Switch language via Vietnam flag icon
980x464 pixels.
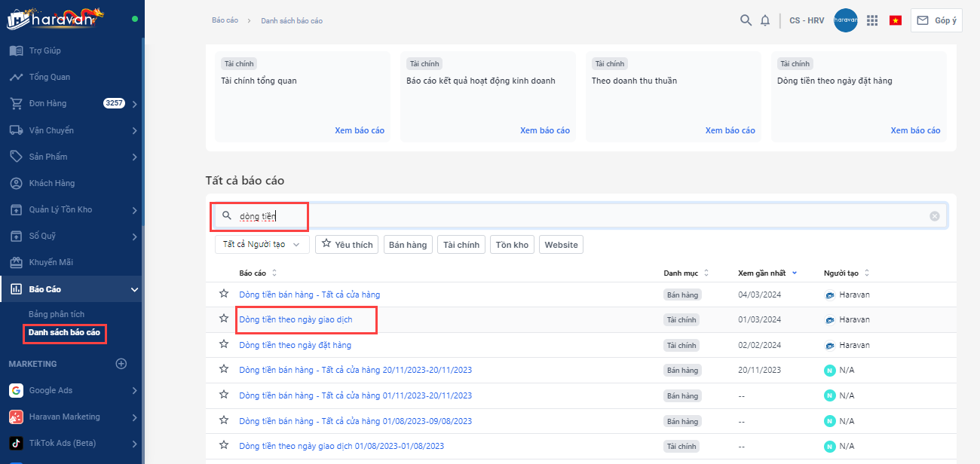(x=896, y=20)
